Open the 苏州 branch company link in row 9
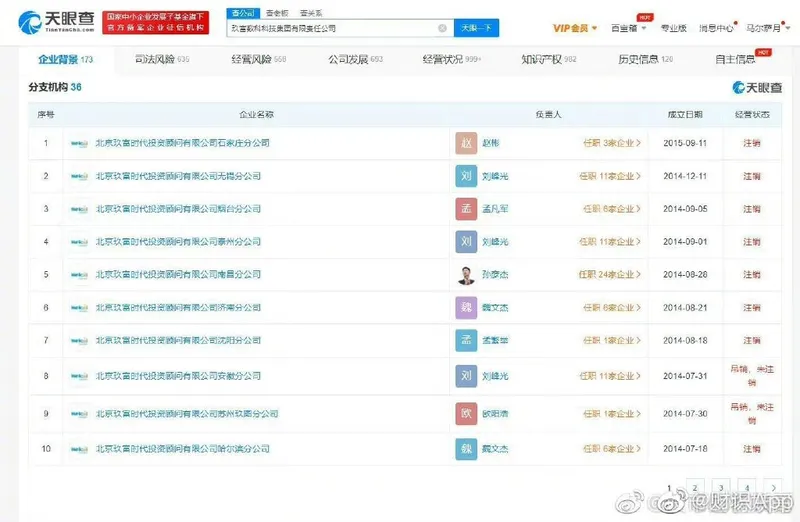Screen dimensions: 800x522 tap(187, 414)
